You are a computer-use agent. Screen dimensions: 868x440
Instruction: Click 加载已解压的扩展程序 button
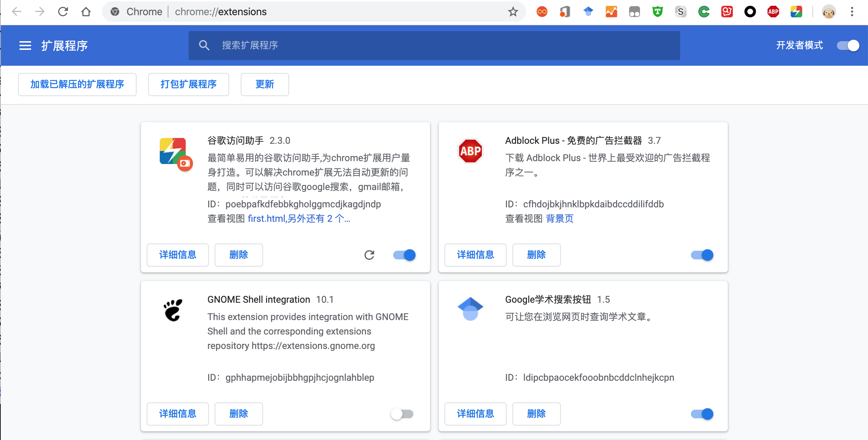pos(77,85)
